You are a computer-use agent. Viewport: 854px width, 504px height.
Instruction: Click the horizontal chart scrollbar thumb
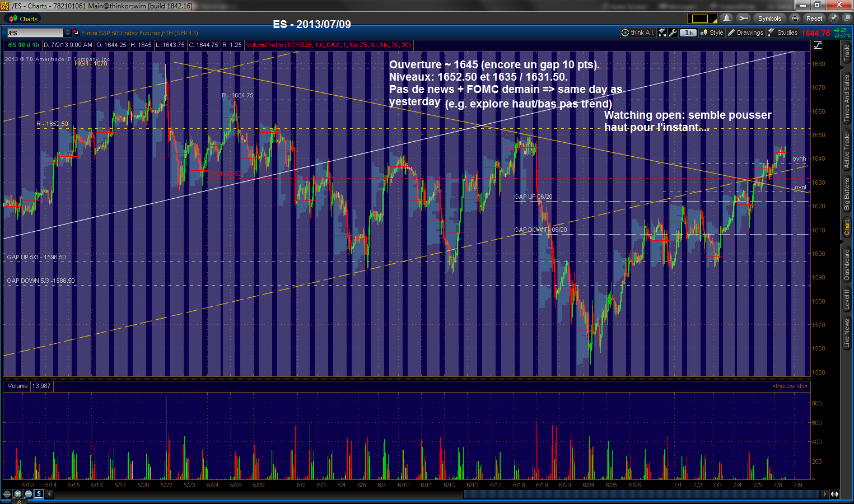click(x=641, y=494)
